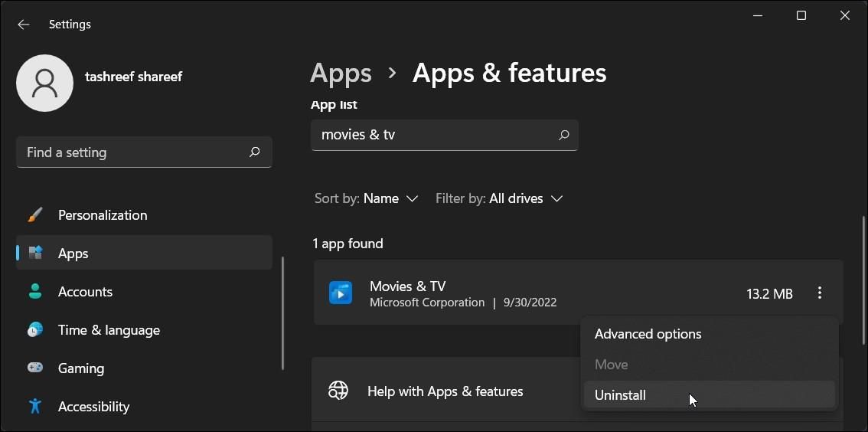This screenshot has height=432, width=868.
Task: Click the search icon in Find a setting
Action: pos(255,152)
